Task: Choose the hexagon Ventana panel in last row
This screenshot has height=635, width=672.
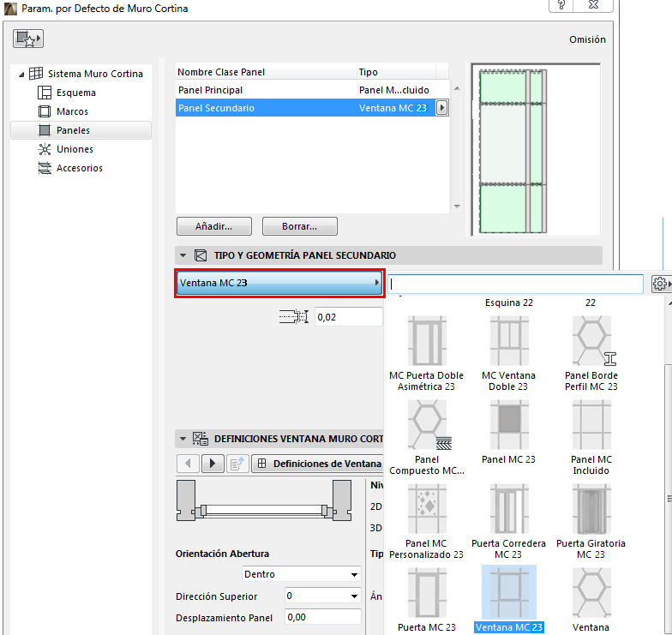Action: tap(591, 600)
